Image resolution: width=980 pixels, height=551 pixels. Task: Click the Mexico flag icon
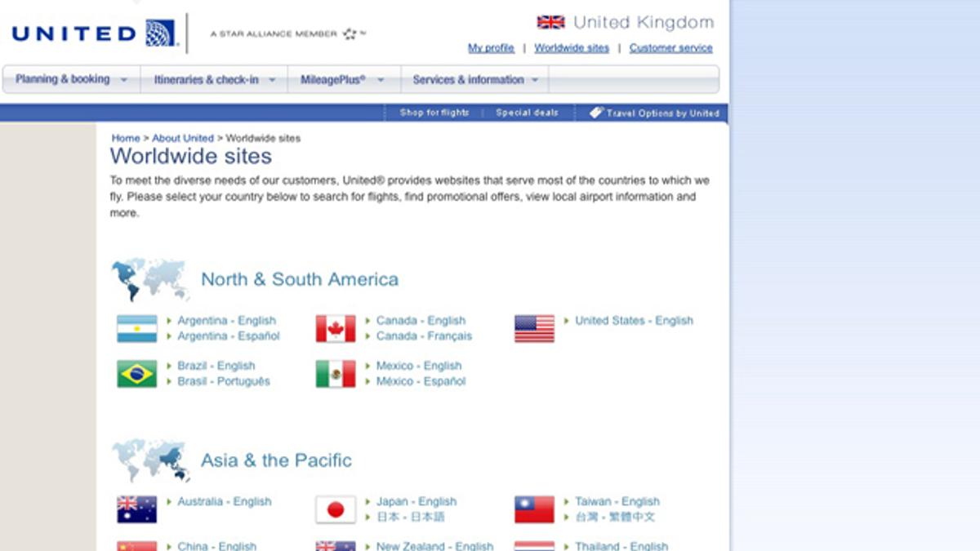point(336,374)
